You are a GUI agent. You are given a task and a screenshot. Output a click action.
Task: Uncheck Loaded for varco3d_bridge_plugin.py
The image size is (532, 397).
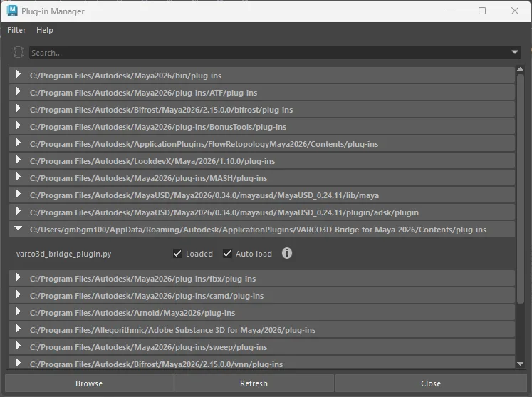(x=177, y=253)
